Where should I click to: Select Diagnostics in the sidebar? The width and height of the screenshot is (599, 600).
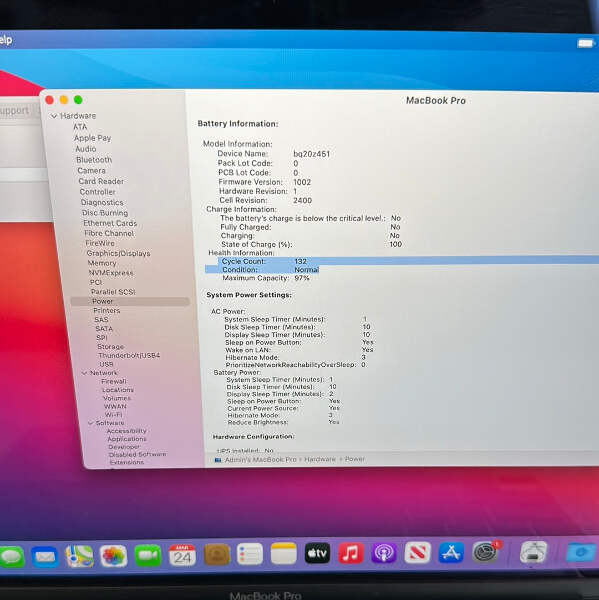point(102,202)
